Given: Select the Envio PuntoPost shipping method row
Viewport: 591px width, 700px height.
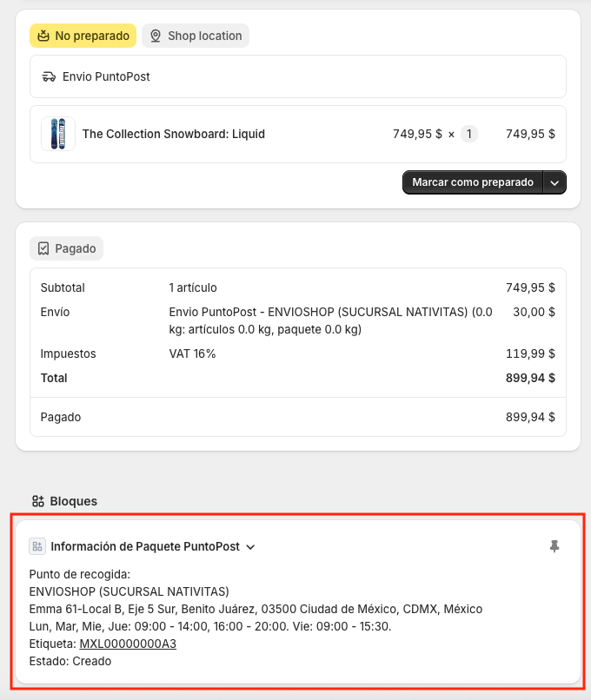Looking at the screenshot, I should pos(298,76).
